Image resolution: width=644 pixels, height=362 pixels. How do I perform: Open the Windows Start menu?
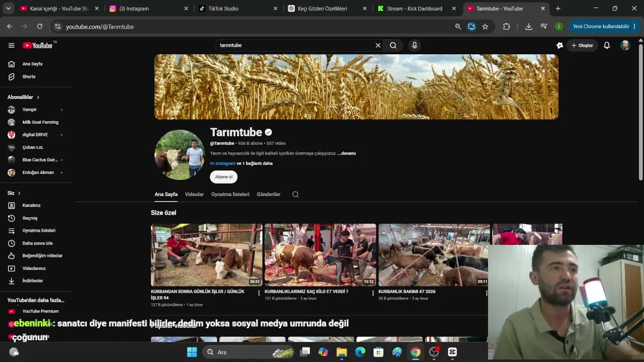coord(192,352)
